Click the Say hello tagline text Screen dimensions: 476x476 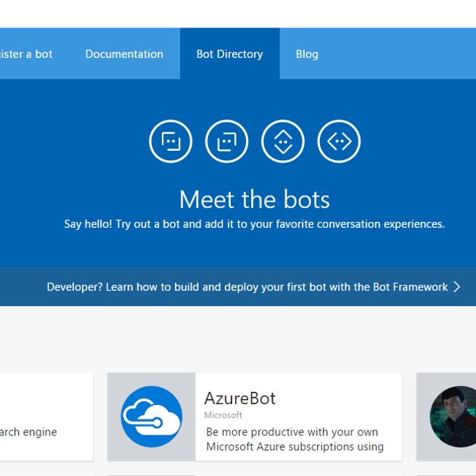click(255, 224)
